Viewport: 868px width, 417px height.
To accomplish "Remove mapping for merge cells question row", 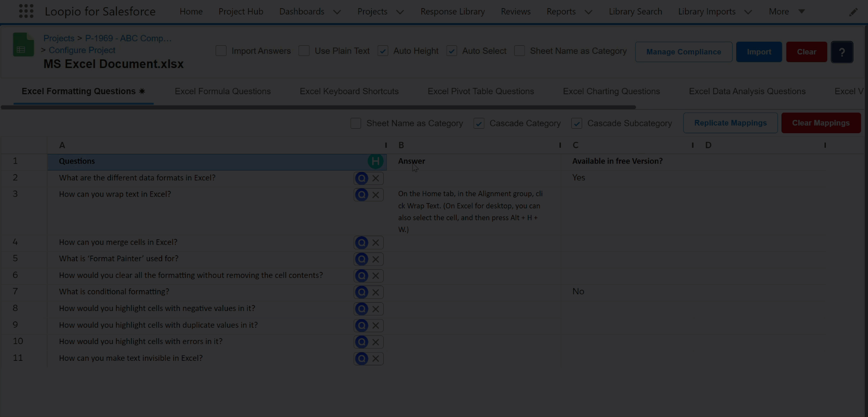I will [x=376, y=242].
